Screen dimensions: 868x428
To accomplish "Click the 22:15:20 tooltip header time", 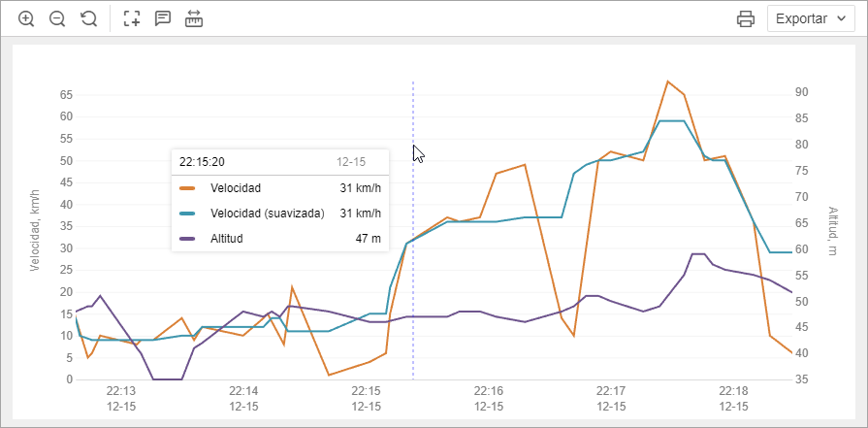I will point(203,162).
